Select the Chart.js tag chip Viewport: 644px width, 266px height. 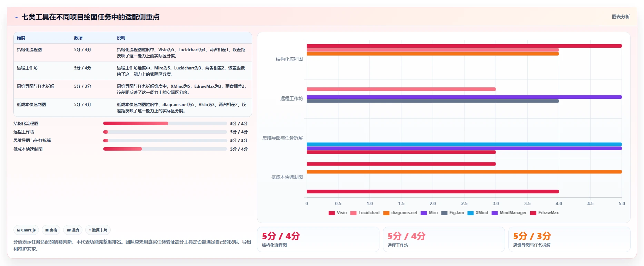[26, 230]
